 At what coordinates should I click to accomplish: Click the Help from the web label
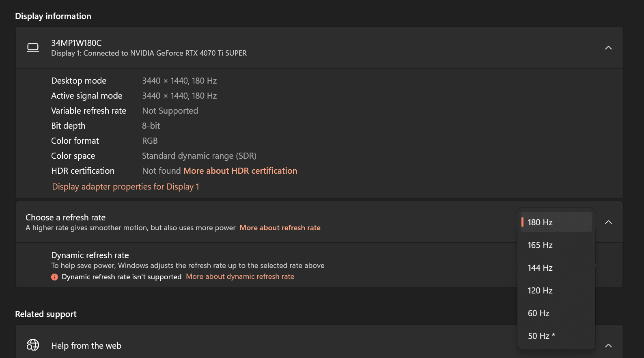(86, 346)
